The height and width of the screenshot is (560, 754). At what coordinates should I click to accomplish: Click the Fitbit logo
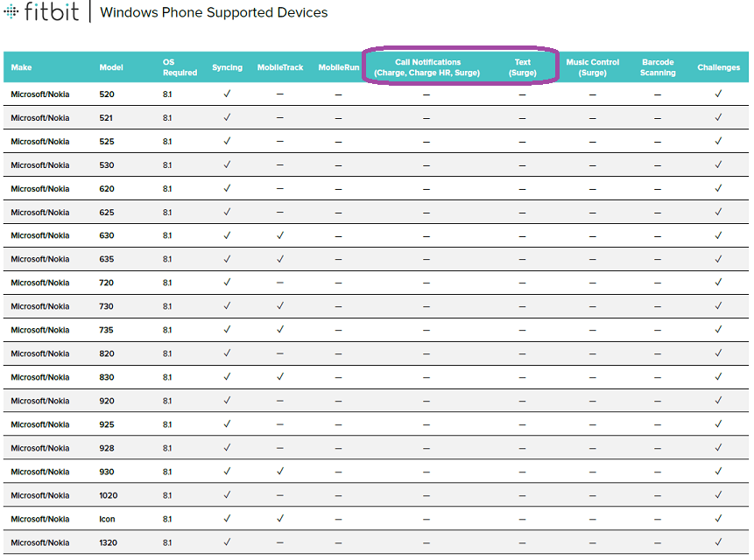[x=41, y=11]
